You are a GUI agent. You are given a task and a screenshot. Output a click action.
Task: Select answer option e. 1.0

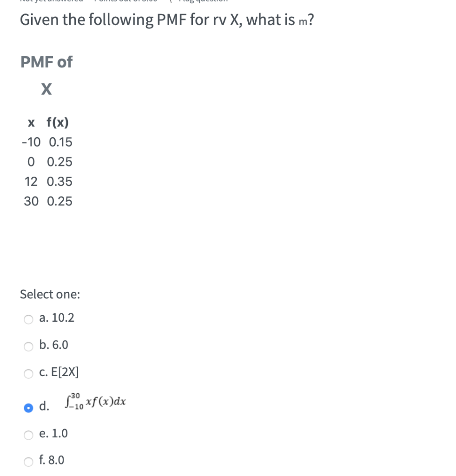[x=28, y=434]
